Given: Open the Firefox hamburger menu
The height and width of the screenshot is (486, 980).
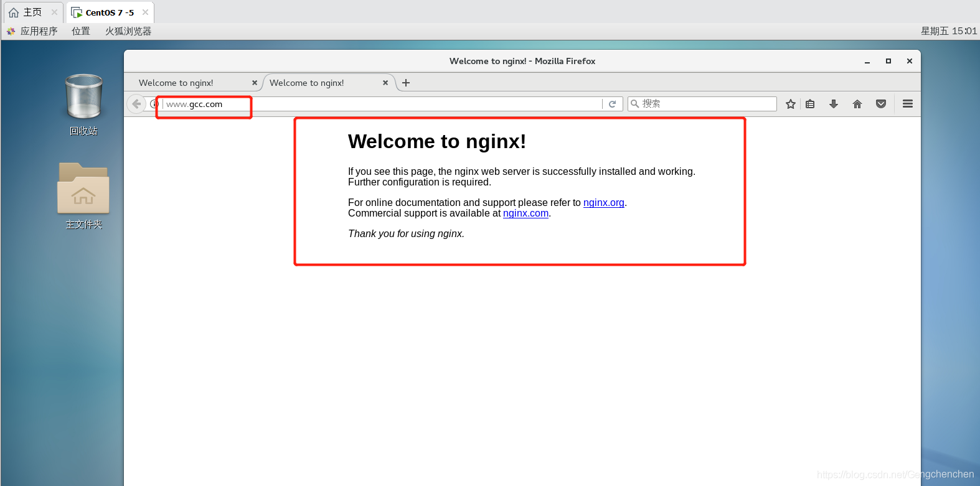Looking at the screenshot, I should [908, 104].
